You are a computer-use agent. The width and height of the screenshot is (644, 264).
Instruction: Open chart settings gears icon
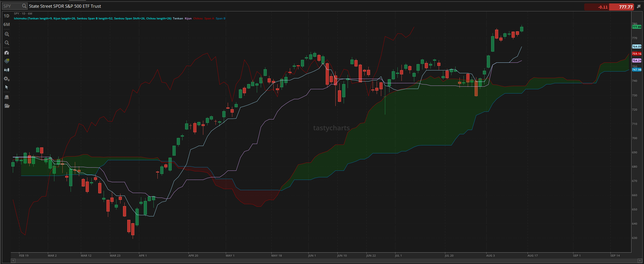pos(7,79)
